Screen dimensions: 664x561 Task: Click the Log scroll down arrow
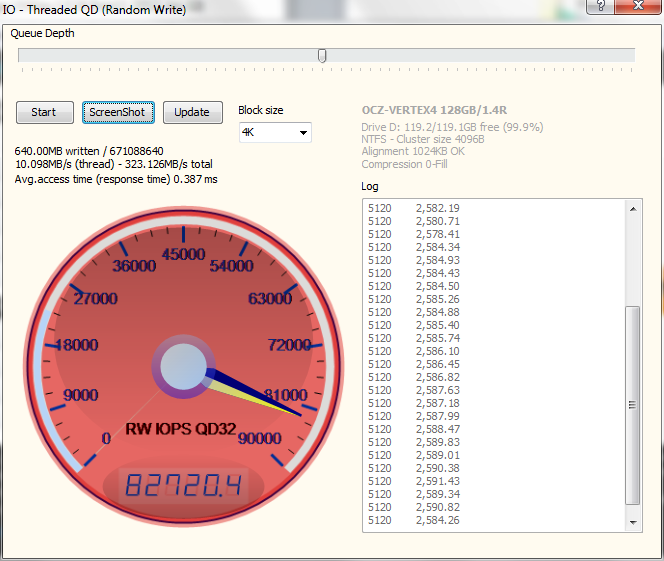(x=633, y=522)
